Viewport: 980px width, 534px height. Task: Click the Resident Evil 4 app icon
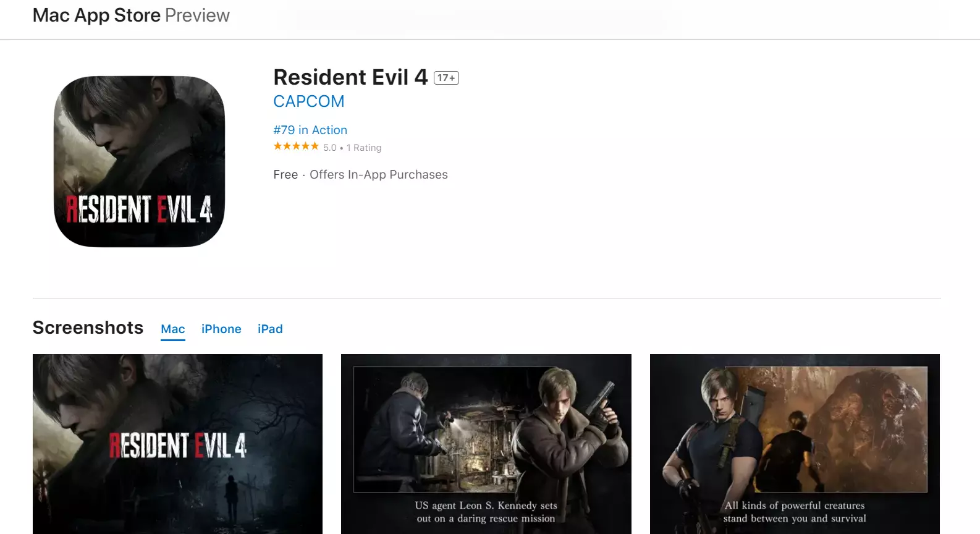pyautogui.click(x=139, y=161)
